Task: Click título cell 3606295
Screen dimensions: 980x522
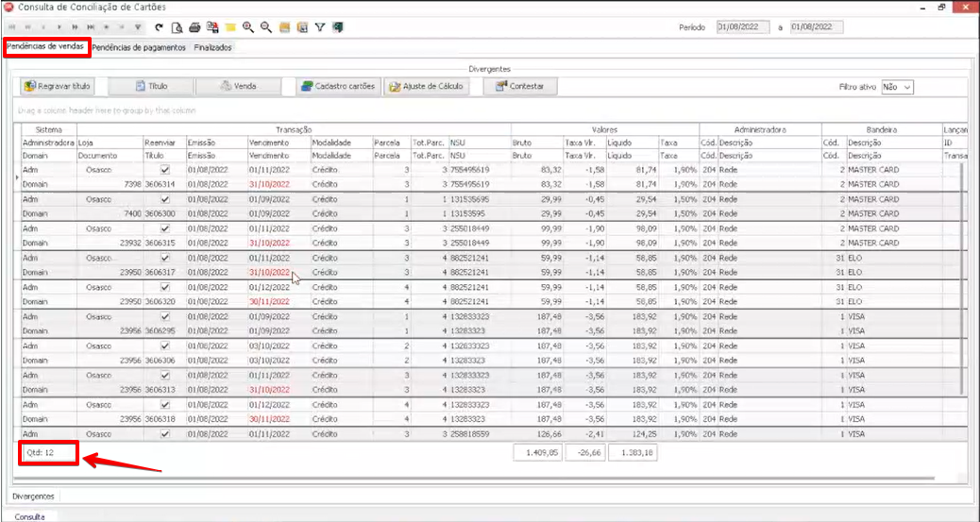Action: [x=165, y=331]
